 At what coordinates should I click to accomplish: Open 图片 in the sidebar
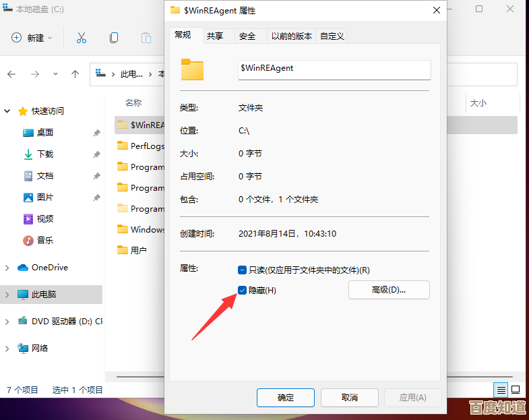[38, 198]
